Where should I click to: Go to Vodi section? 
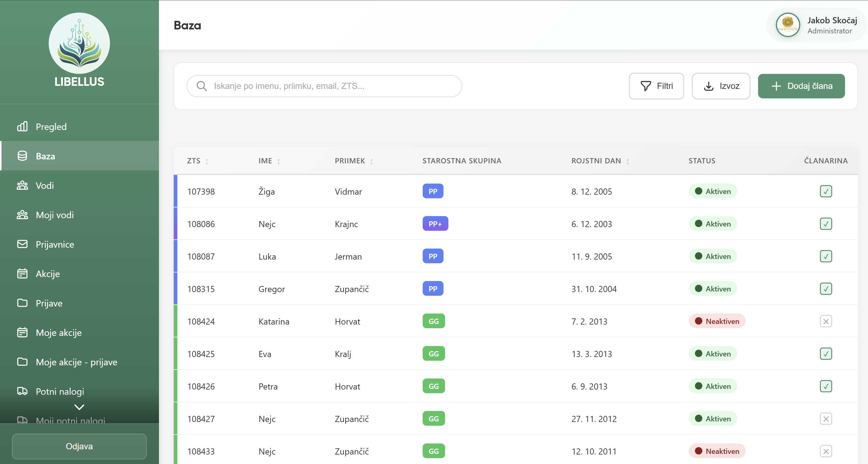pyautogui.click(x=80, y=185)
